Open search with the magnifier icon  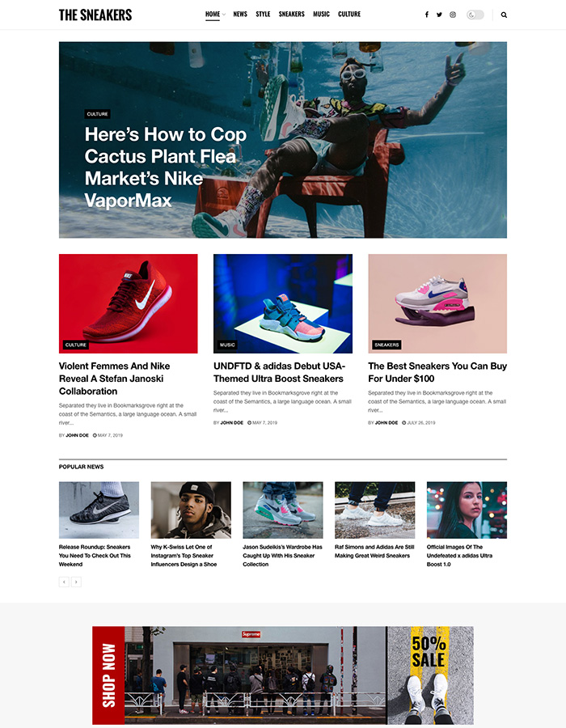coord(504,15)
